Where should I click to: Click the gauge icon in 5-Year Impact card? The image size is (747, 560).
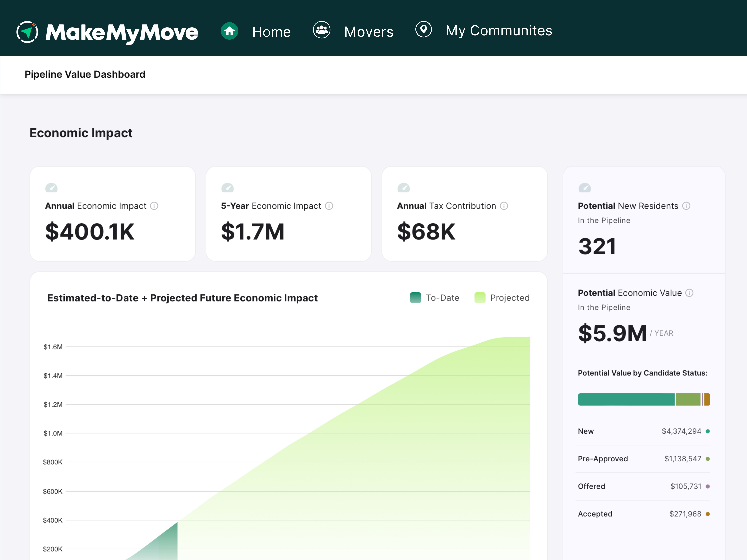[227, 188]
